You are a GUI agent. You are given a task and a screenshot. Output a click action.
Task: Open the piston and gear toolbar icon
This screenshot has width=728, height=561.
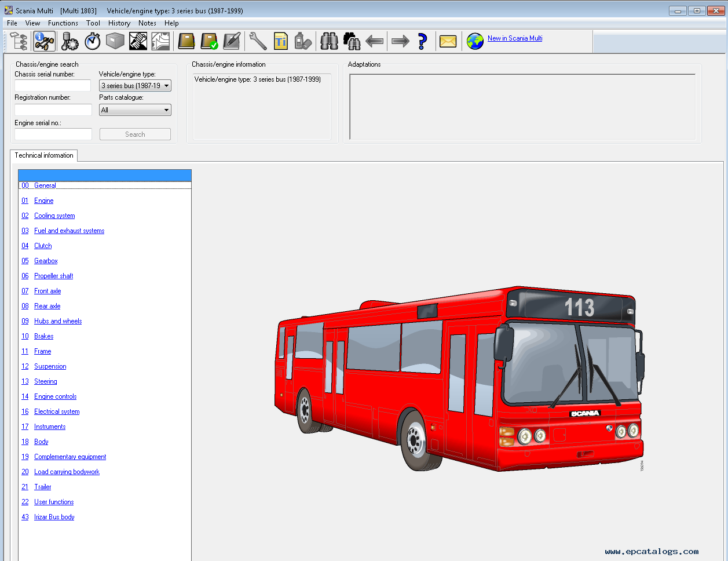(69, 41)
